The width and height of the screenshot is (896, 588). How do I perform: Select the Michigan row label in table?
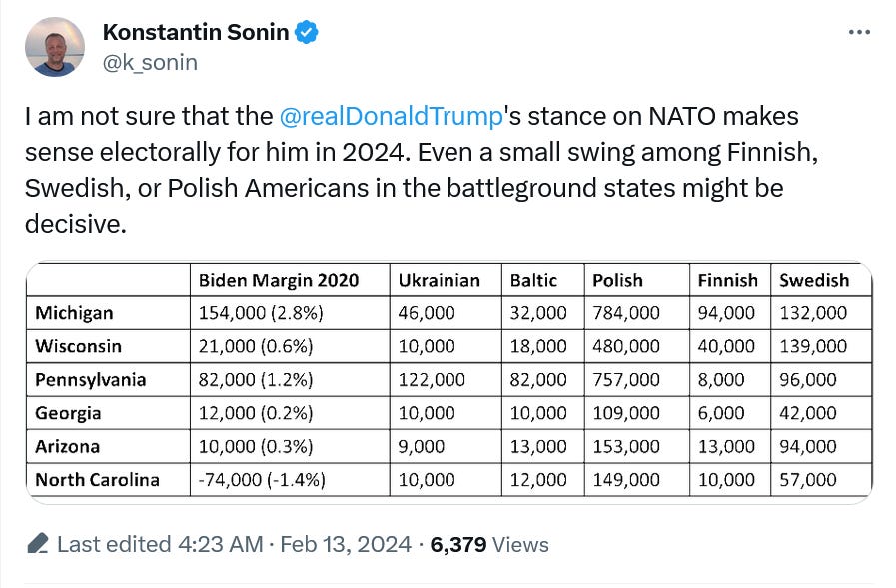pyautogui.click(x=74, y=313)
